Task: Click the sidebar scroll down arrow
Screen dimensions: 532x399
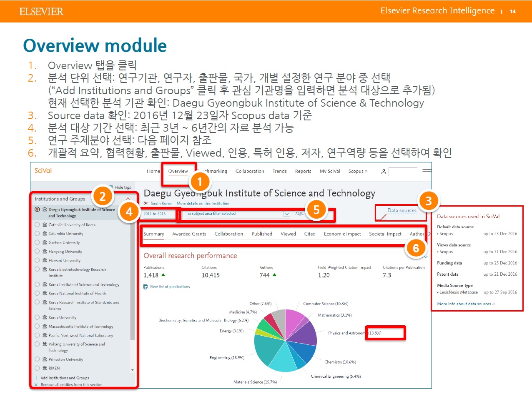Action: [x=133, y=370]
